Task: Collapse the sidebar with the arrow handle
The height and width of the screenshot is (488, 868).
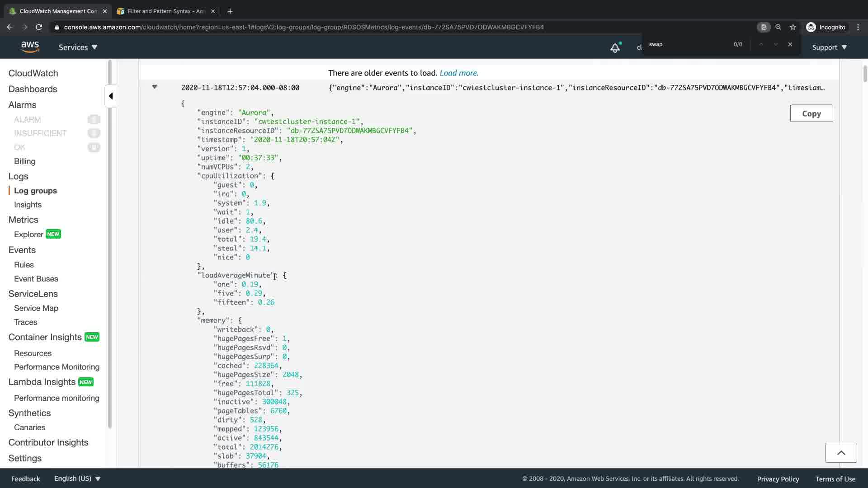Action: tap(111, 96)
